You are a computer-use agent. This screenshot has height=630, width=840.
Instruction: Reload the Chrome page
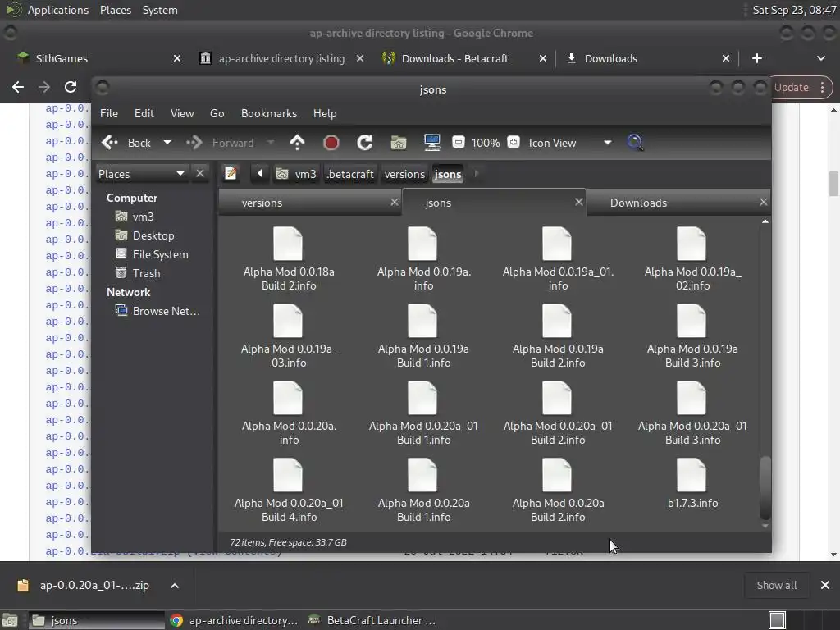(x=71, y=87)
